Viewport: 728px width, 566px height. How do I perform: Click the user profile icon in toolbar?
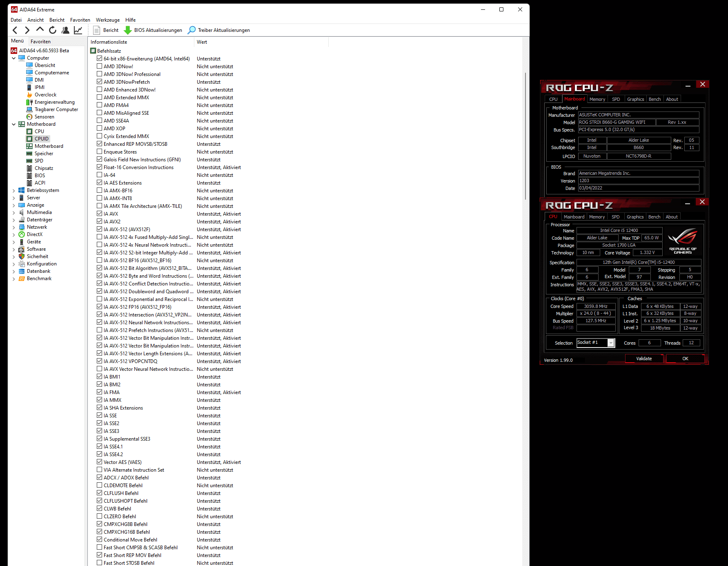65,30
